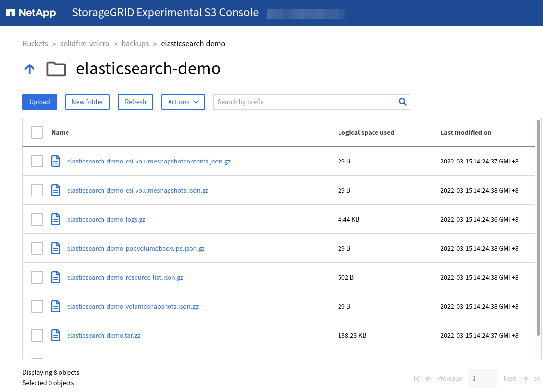Click the page number input box
The image size is (543, 392).
point(482,379)
